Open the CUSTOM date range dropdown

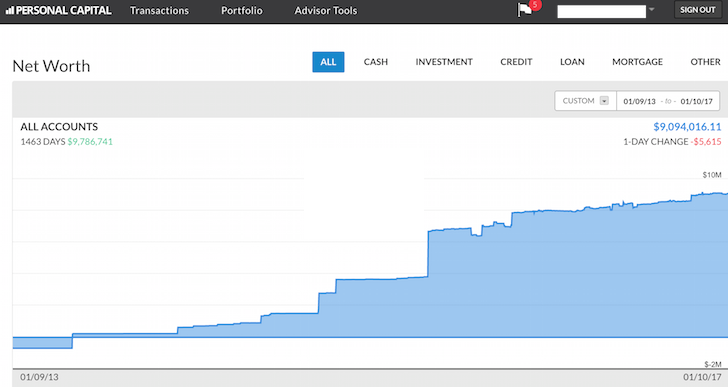[x=585, y=101]
